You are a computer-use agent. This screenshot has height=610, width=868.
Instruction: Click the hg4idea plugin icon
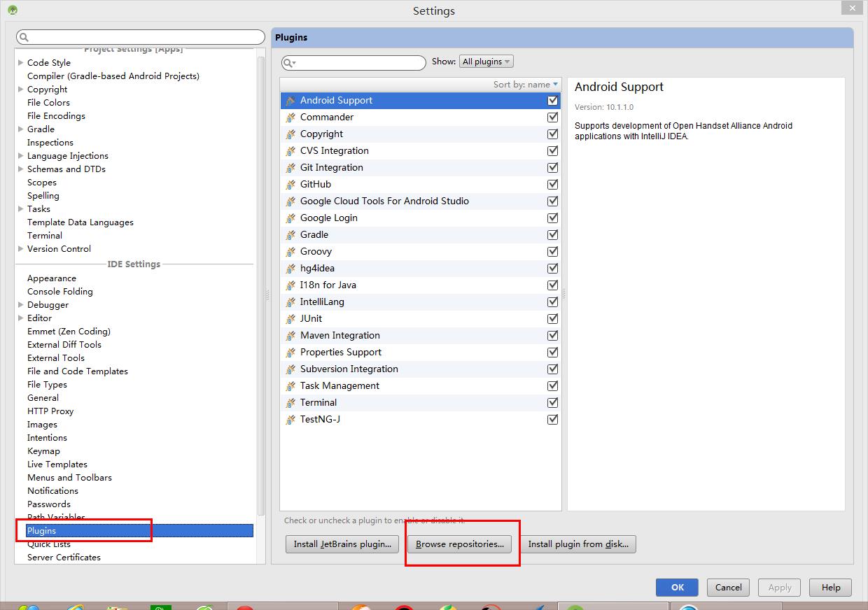[x=290, y=269]
